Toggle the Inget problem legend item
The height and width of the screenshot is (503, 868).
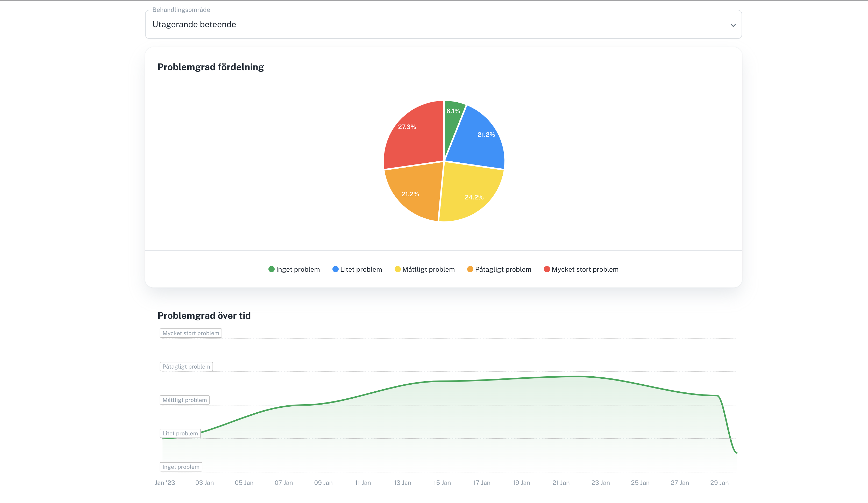(x=294, y=269)
